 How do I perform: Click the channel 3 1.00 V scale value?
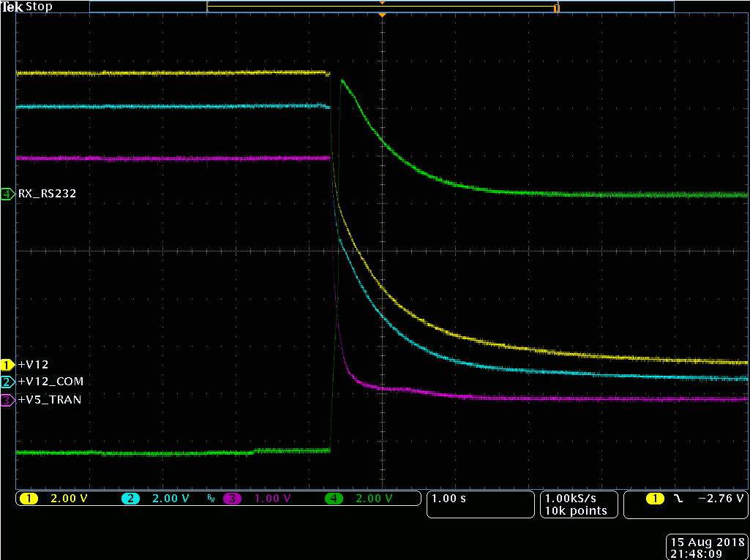[x=272, y=499]
